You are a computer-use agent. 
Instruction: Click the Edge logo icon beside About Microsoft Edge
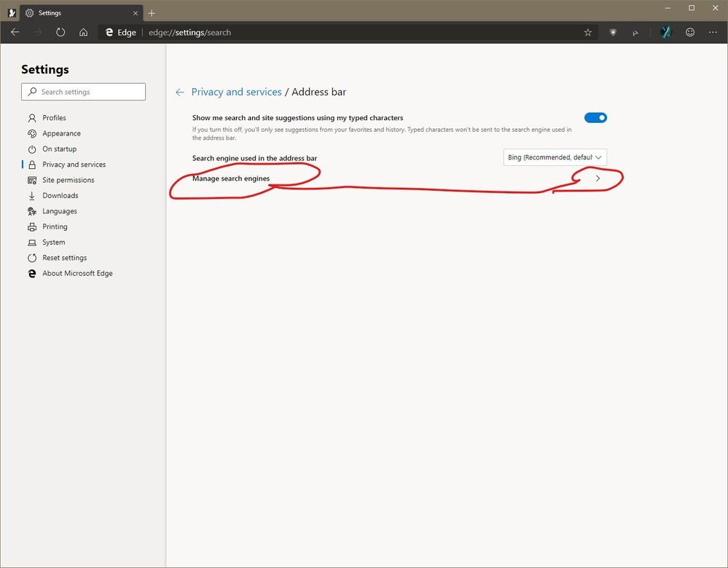[x=32, y=274]
